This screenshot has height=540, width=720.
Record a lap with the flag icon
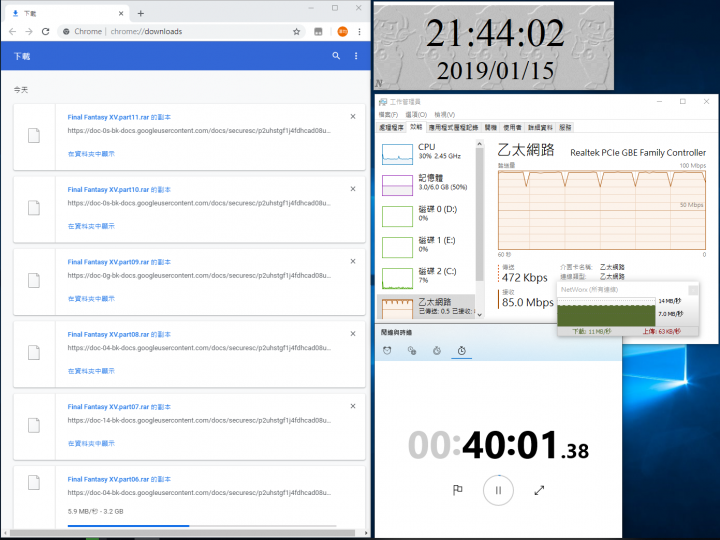click(457, 490)
